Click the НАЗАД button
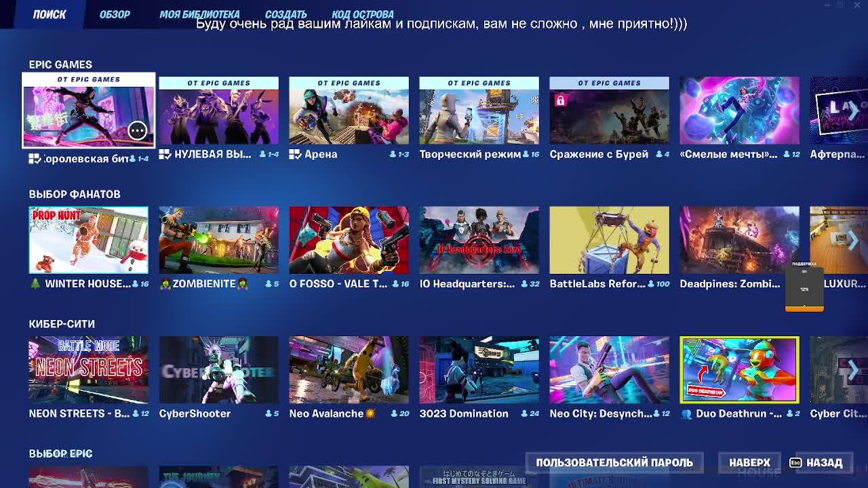 point(824,463)
